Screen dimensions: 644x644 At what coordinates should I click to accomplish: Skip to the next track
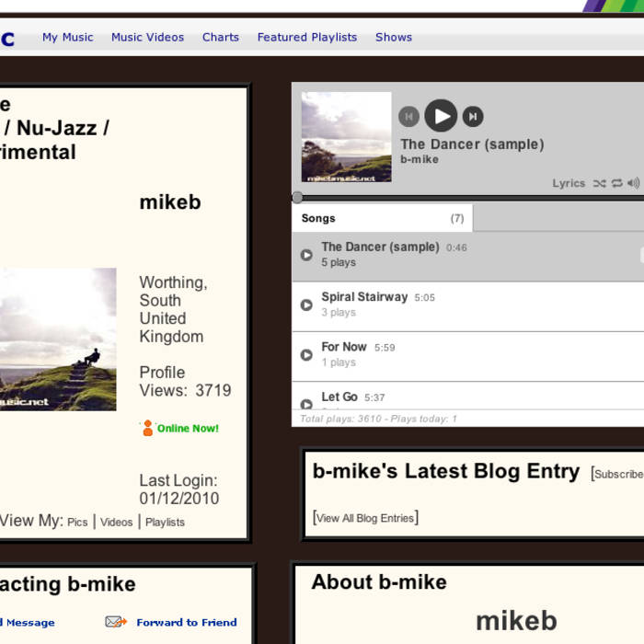coord(473,116)
